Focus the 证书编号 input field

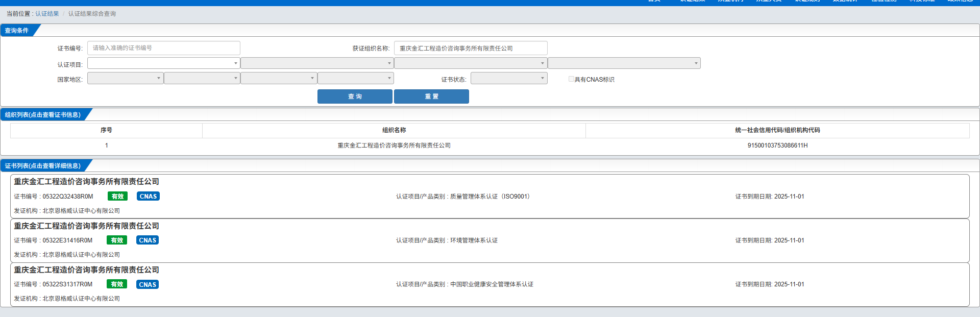click(163, 48)
